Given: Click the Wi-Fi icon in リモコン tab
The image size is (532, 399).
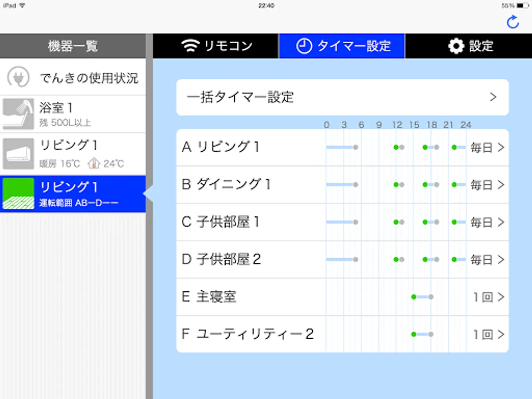Looking at the screenshot, I should coord(191,46).
